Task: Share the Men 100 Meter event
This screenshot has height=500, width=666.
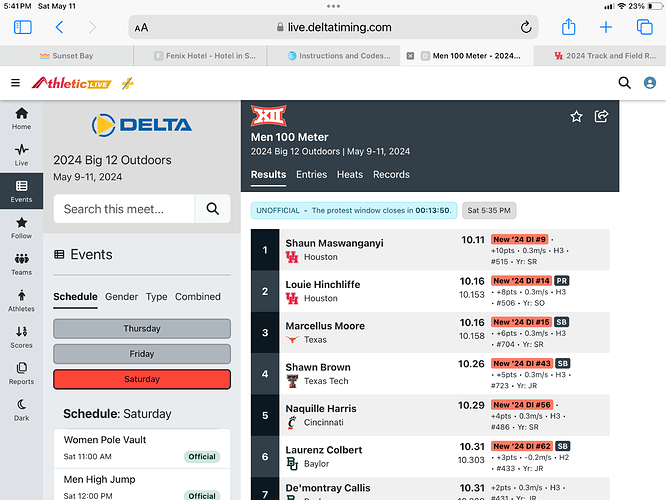Action: (601, 116)
